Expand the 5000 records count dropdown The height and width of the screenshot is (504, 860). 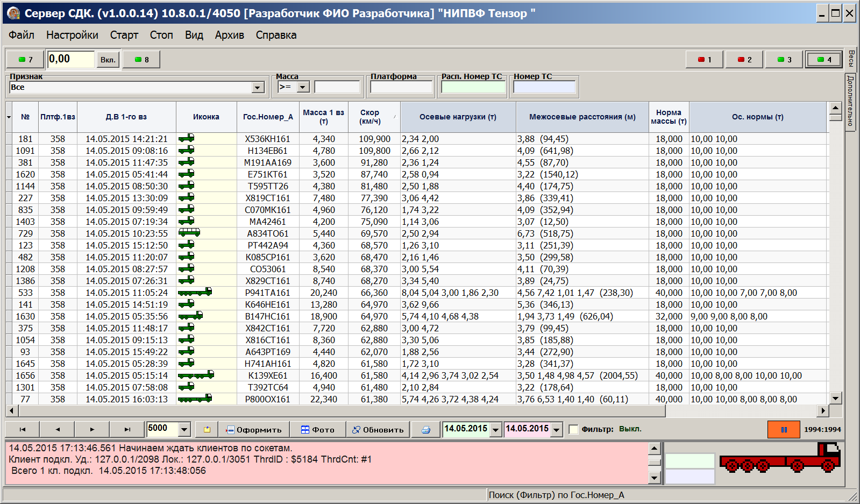click(x=184, y=429)
